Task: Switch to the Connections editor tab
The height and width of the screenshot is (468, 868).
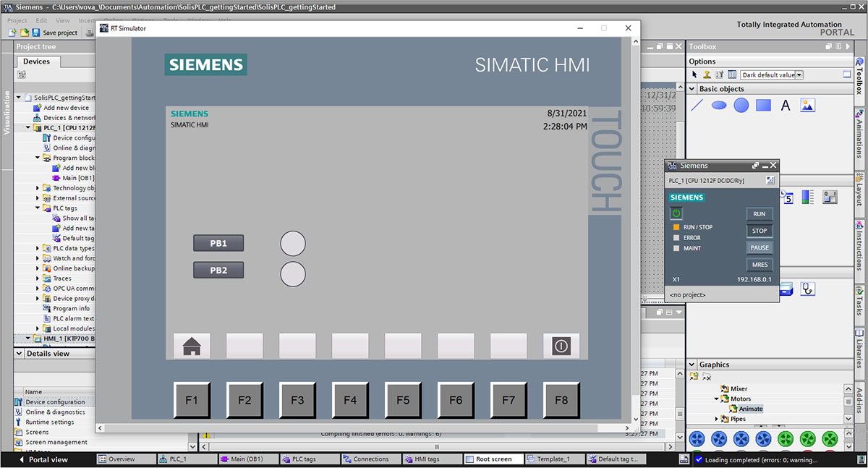Action: tap(371, 459)
